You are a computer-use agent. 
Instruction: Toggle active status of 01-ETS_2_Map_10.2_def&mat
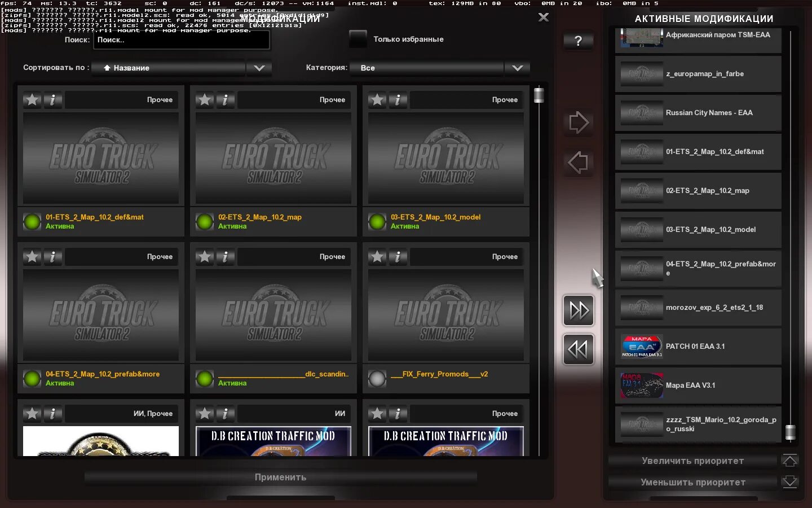click(x=32, y=221)
